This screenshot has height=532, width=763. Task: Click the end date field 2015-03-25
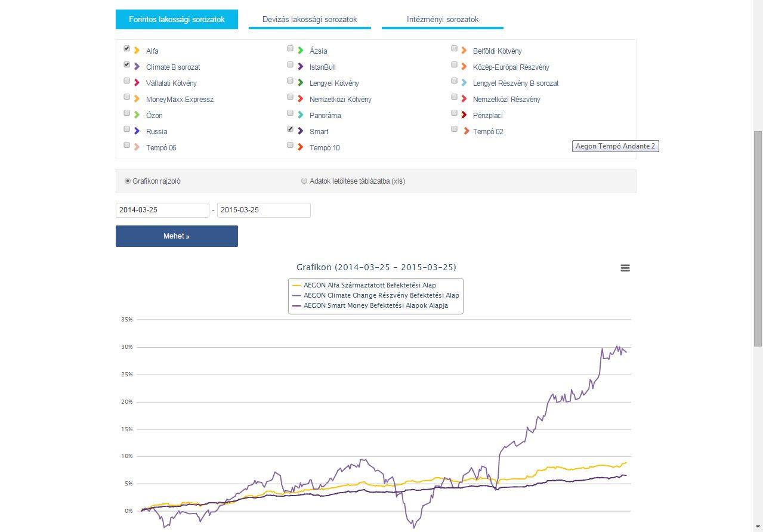point(264,210)
